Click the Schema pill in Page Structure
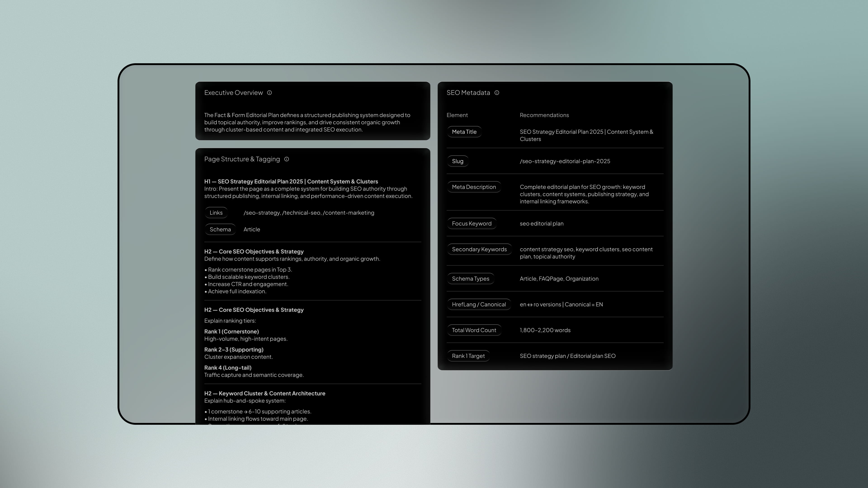Screen dimensions: 868x488 pos(220,229)
